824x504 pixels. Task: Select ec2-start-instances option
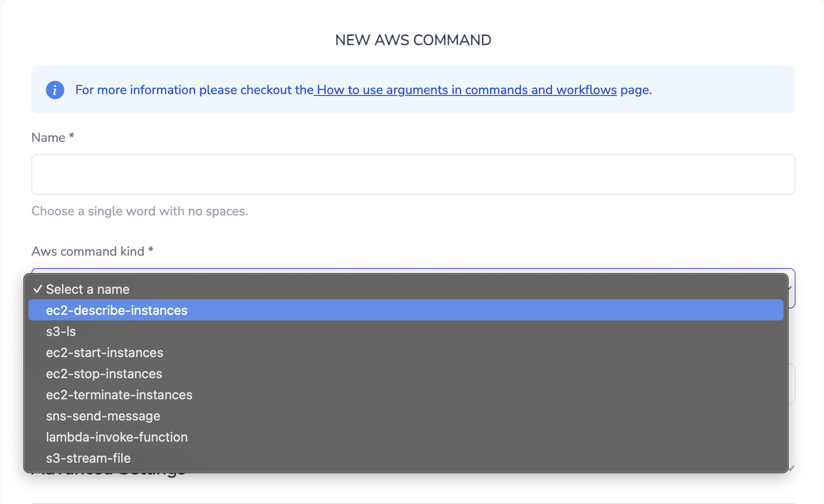coord(406,353)
